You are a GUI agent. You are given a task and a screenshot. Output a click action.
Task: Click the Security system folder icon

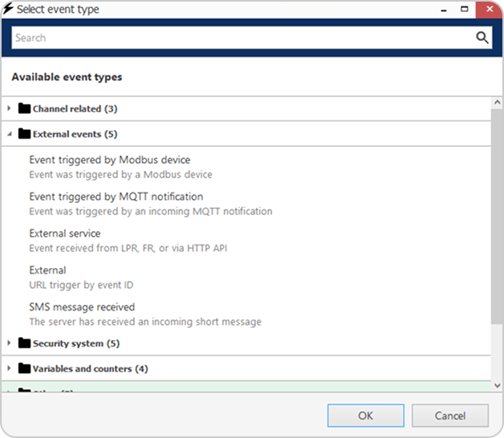point(24,343)
